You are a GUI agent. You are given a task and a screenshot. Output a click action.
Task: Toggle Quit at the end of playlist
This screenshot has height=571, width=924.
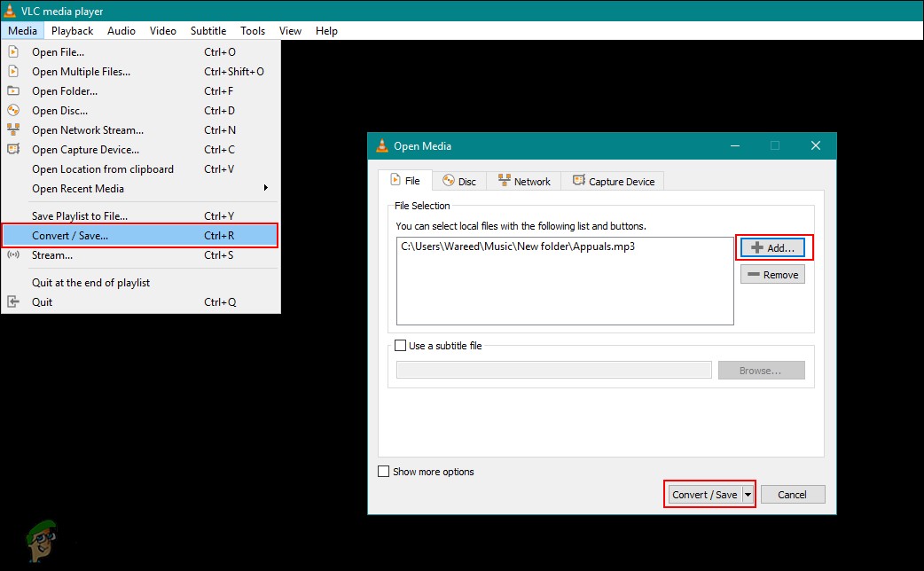tap(140, 282)
